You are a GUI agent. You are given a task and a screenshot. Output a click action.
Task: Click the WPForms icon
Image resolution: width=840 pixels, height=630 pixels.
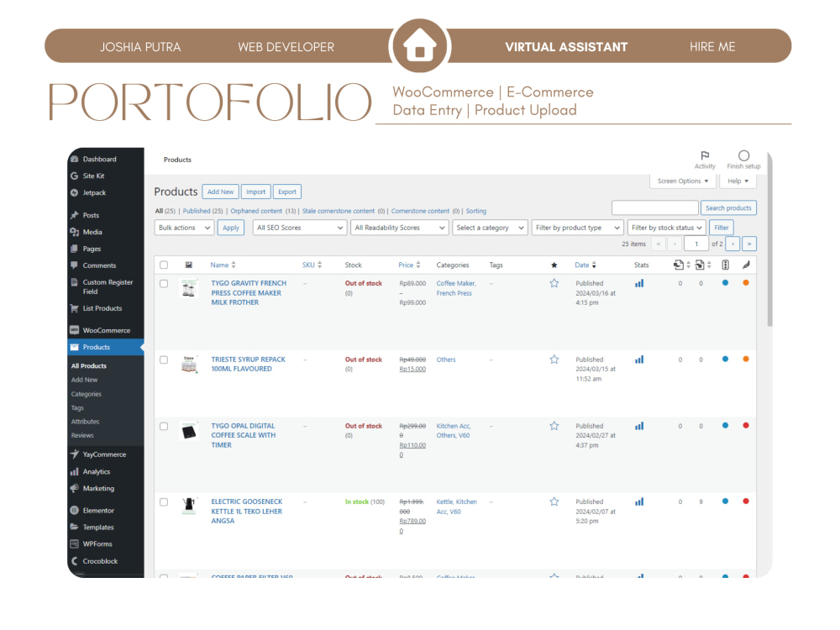75,543
